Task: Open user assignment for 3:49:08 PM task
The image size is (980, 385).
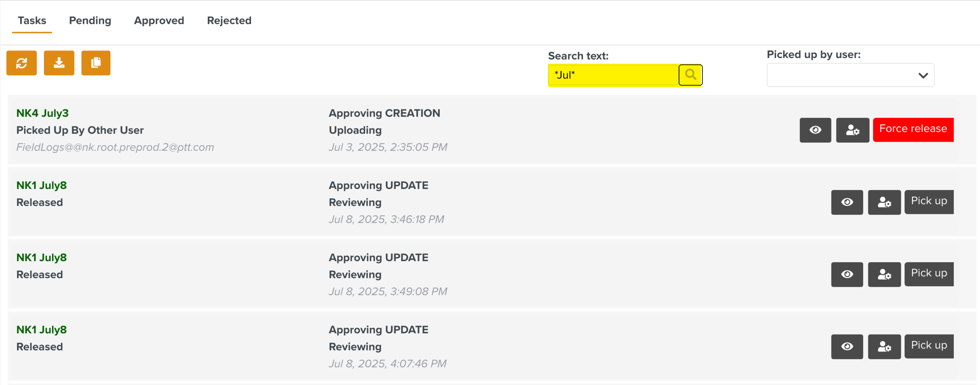Action: pyautogui.click(x=884, y=274)
